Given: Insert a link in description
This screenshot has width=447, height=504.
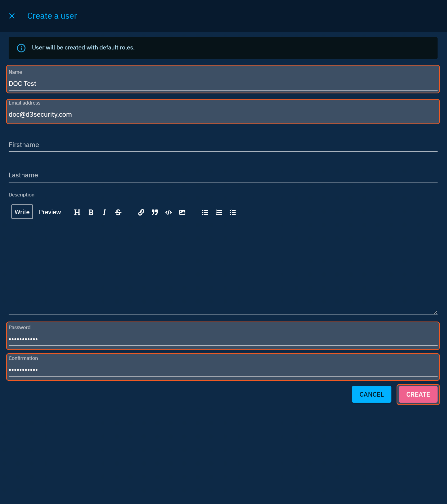Looking at the screenshot, I should click(x=141, y=212).
